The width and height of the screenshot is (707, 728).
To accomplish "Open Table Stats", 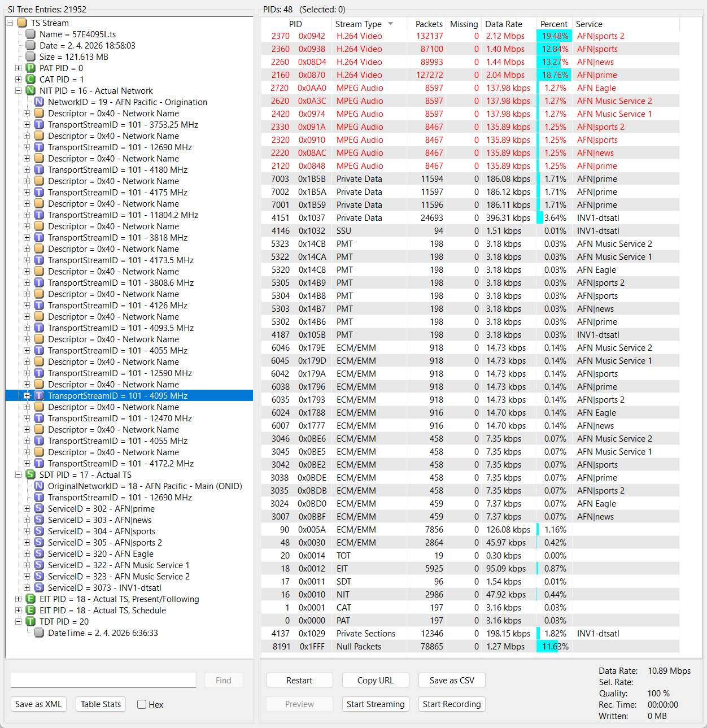I will [101, 704].
